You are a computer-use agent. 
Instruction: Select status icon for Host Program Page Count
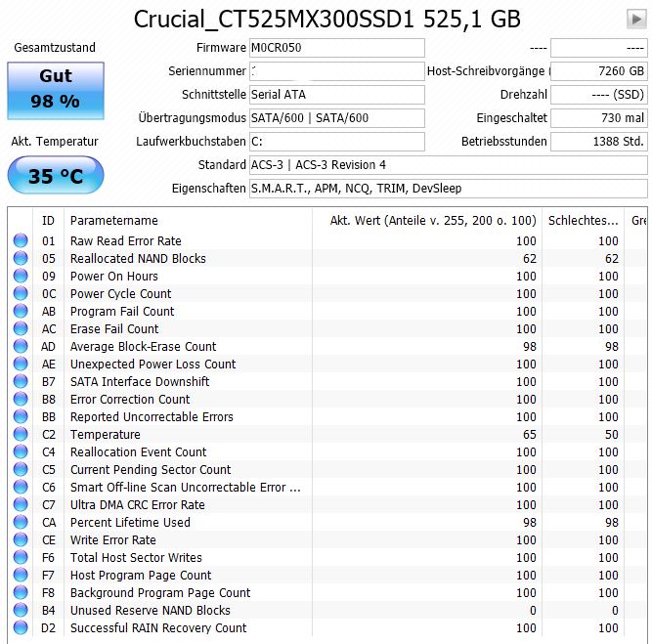coord(21,575)
